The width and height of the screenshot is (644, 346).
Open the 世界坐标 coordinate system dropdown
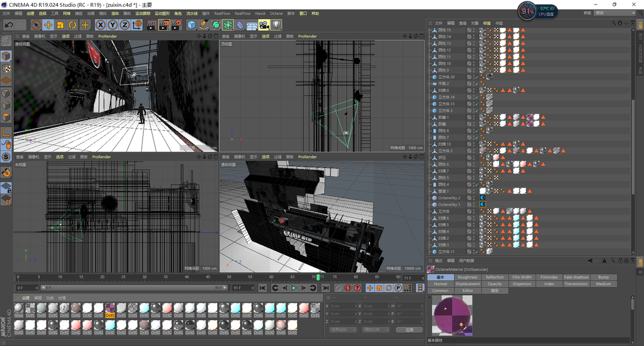343,330
